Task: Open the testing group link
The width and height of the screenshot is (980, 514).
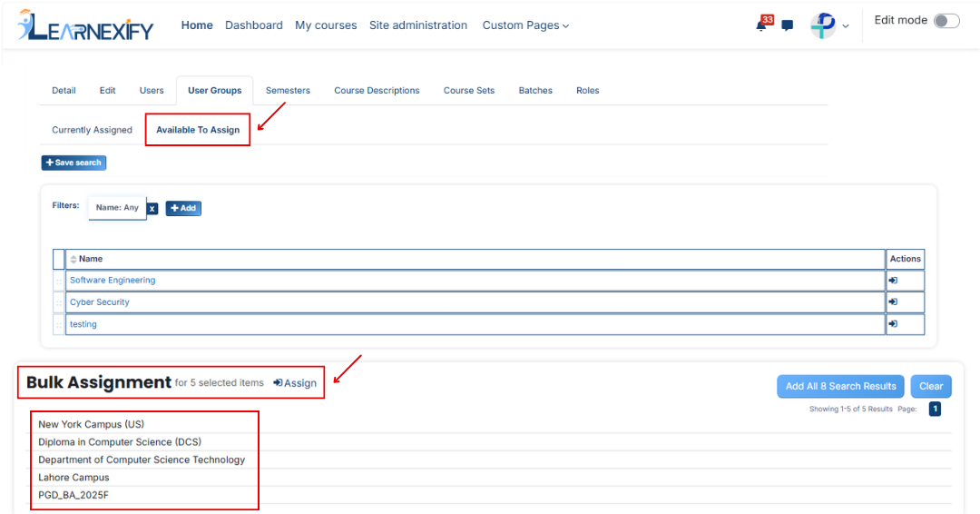Action: click(83, 324)
